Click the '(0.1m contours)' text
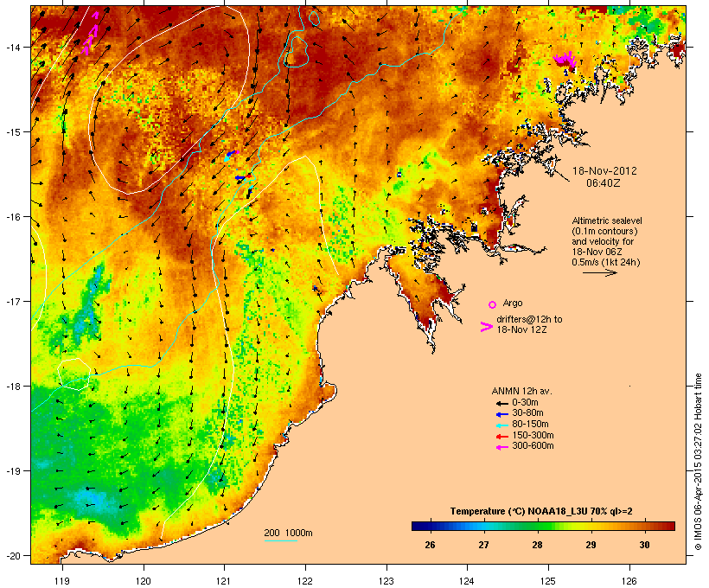 coord(604,231)
